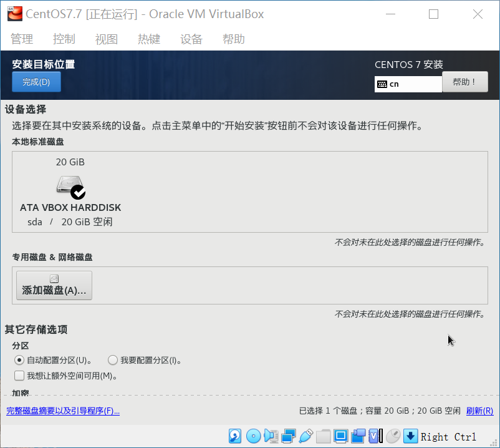This screenshot has width=500, height=448.
Task: Click the mouse integration status icon
Action: point(393,436)
